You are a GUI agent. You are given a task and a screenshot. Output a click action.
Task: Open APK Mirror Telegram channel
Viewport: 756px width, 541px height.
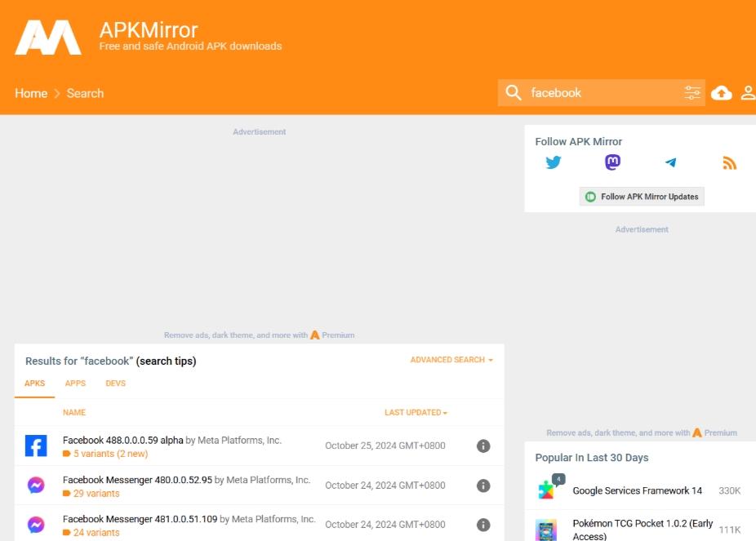click(670, 163)
